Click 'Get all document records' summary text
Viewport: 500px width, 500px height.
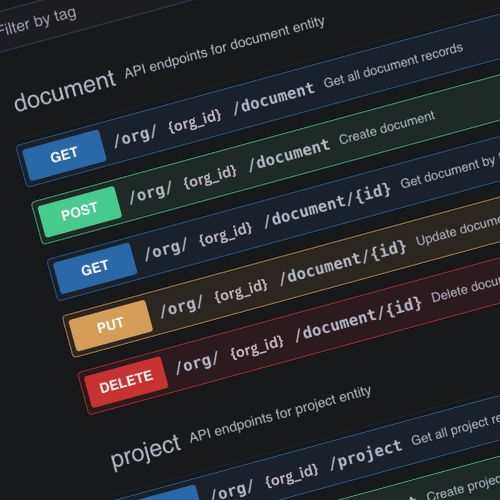coord(393,65)
